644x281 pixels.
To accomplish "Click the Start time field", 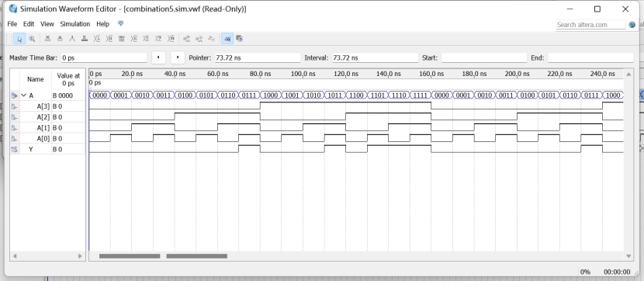I will 484,58.
